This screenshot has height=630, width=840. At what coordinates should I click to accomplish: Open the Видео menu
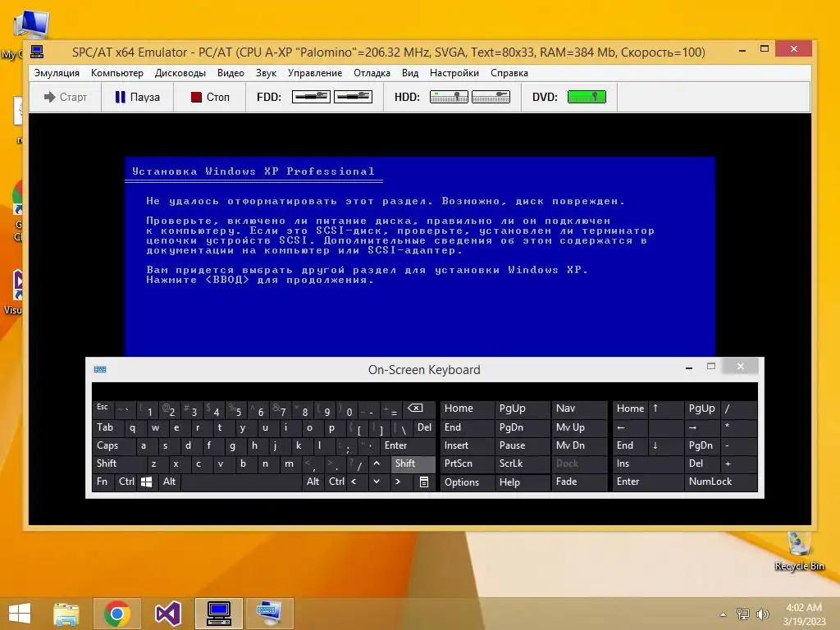[231, 73]
